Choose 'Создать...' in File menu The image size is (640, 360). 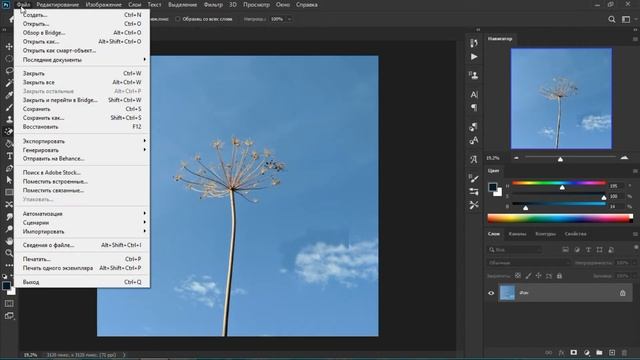coord(82,15)
